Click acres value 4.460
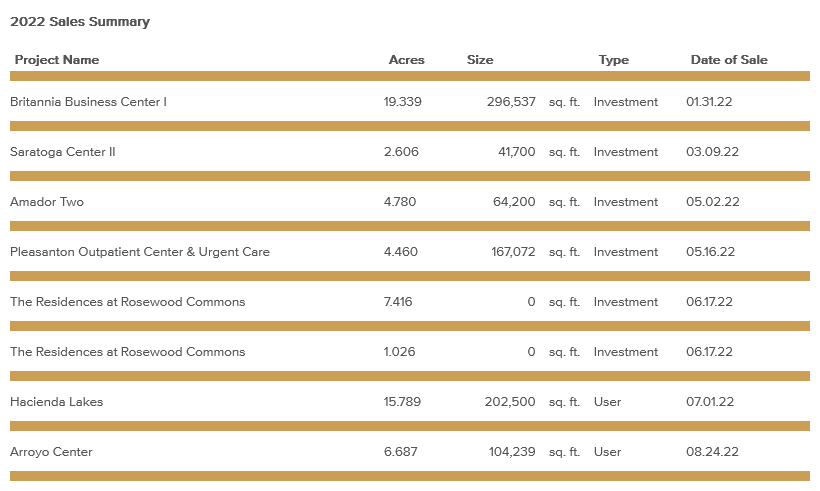 pyautogui.click(x=401, y=252)
